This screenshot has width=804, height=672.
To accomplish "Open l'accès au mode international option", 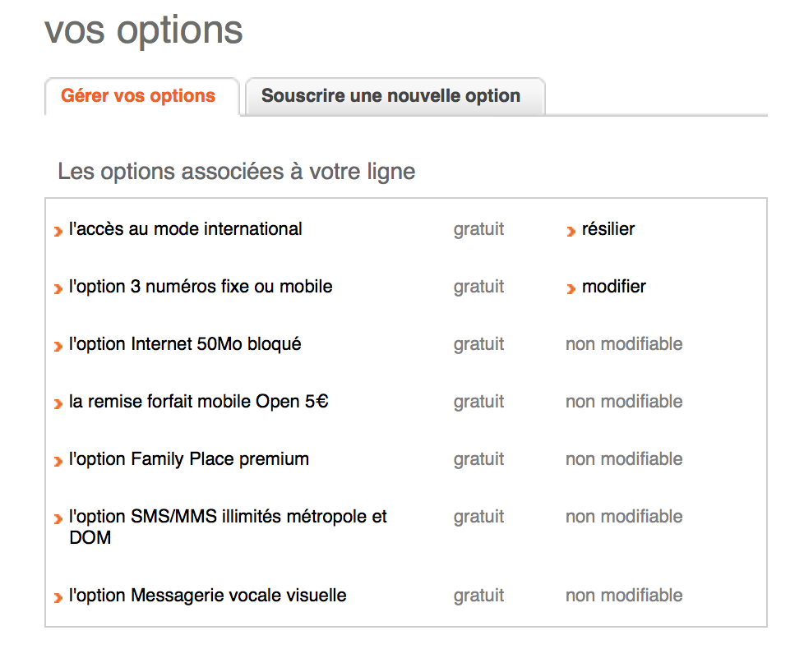I will pos(186,229).
